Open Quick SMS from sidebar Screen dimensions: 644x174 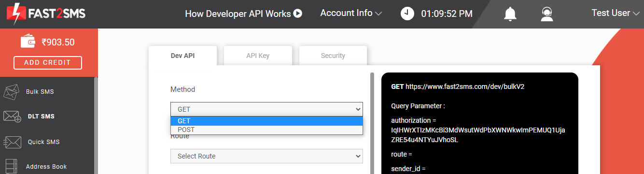[43, 142]
